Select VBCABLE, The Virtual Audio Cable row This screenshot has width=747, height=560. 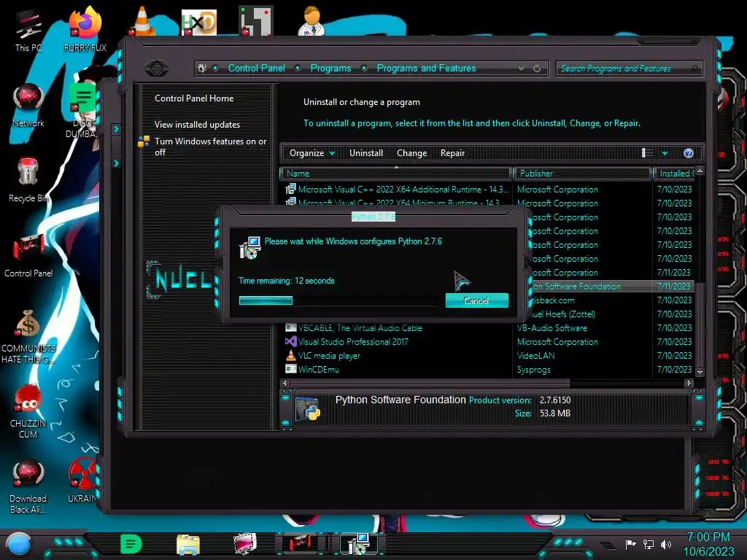(489, 327)
